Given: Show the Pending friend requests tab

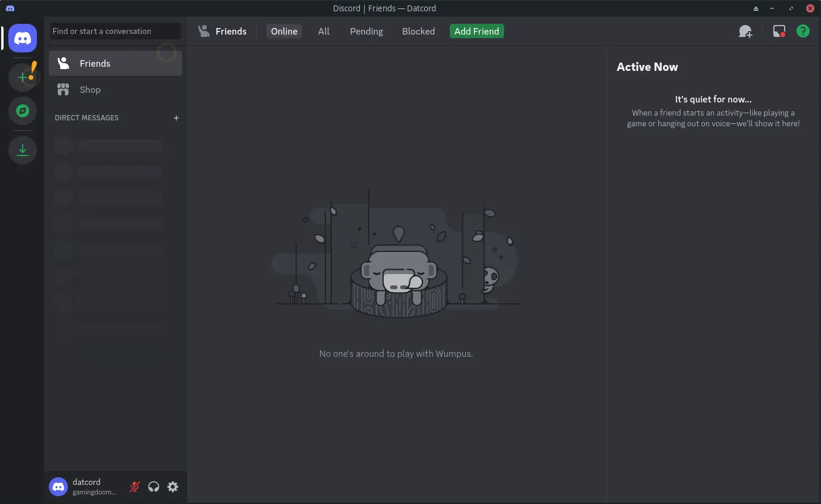Looking at the screenshot, I should (366, 32).
